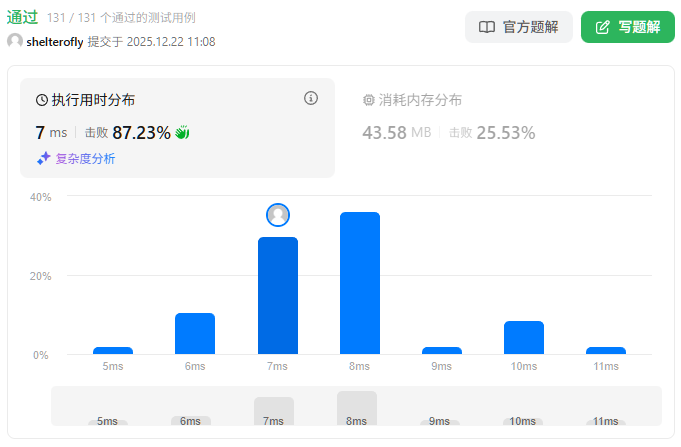Click the book icon in 官方题解

[x=487, y=27]
